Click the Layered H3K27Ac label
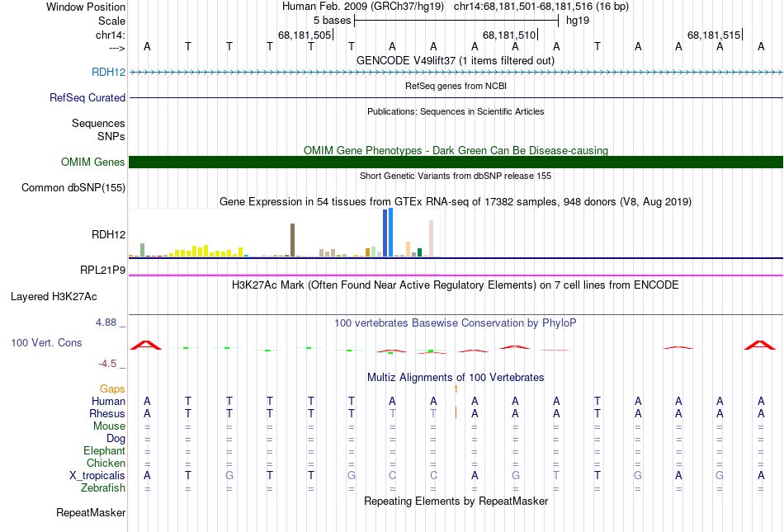Viewport: 784px width, 532px height. click(54, 297)
